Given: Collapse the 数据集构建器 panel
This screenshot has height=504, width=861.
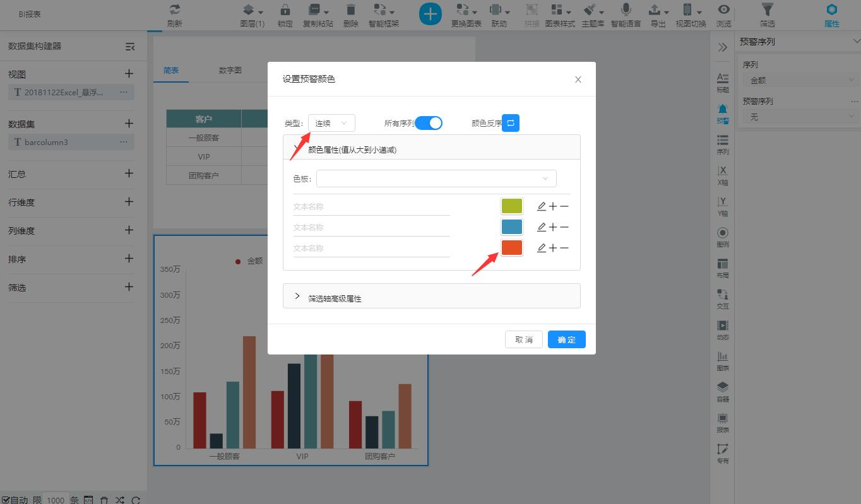Looking at the screenshot, I should (129, 46).
